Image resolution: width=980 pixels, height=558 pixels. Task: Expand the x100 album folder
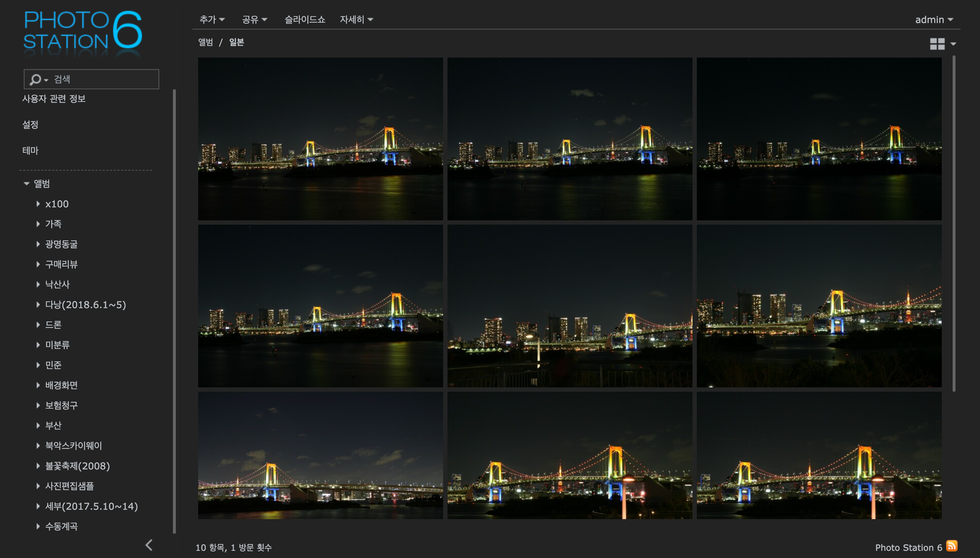(38, 204)
